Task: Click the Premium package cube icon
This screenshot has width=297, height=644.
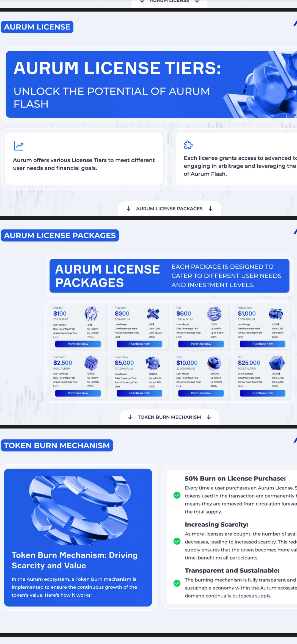Action: (x=91, y=363)
